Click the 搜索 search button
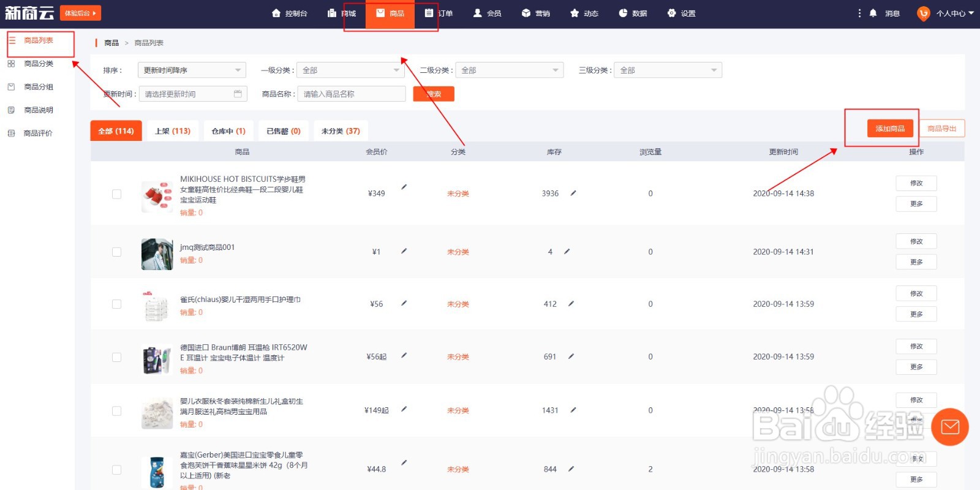The height and width of the screenshot is (490, 980). (434, 94)
